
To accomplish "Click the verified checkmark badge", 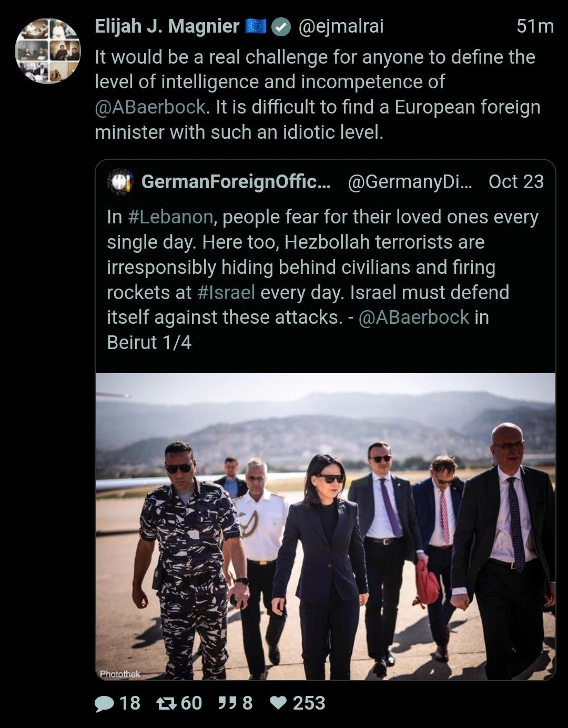I will coord(281,27).
